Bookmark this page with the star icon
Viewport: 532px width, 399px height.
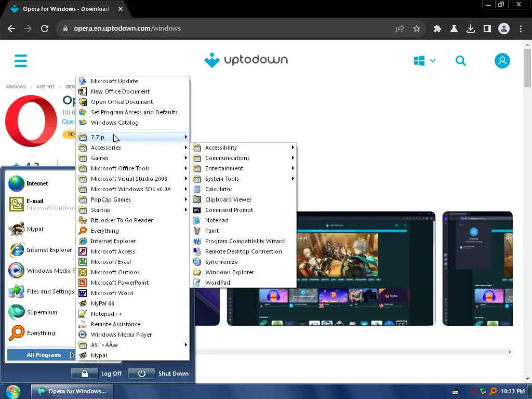coord(416,29)
